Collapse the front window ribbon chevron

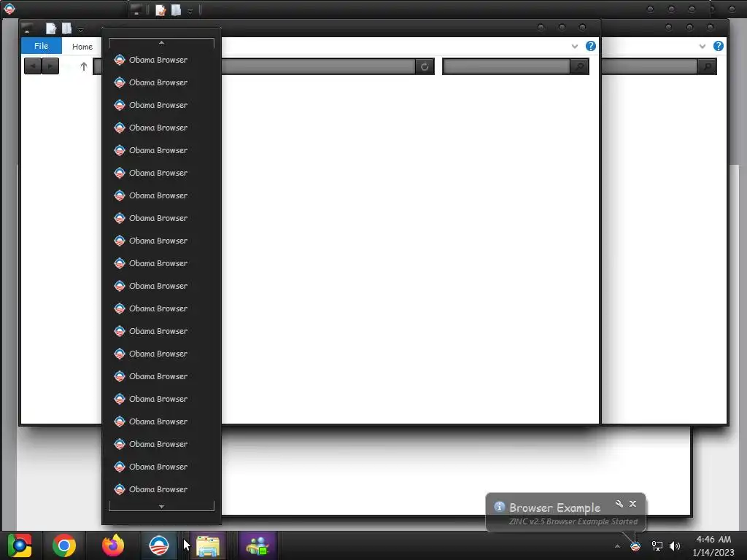(x=575, y=46)
